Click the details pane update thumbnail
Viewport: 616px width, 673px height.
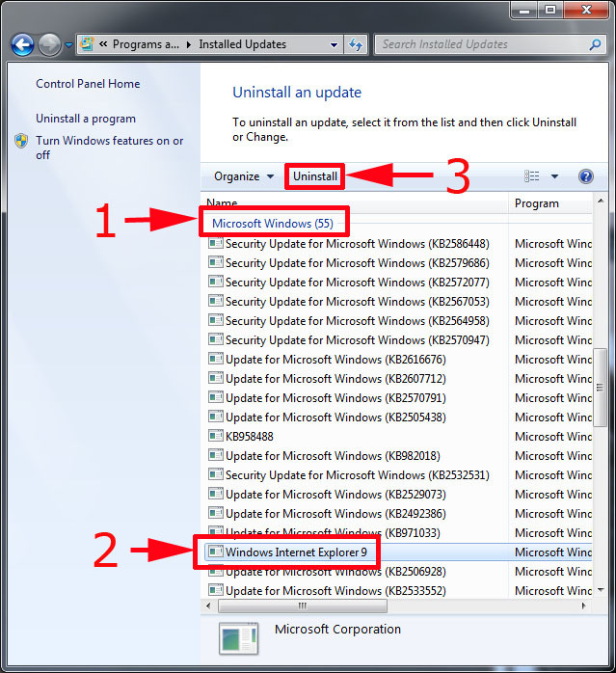tap(239, 638)
